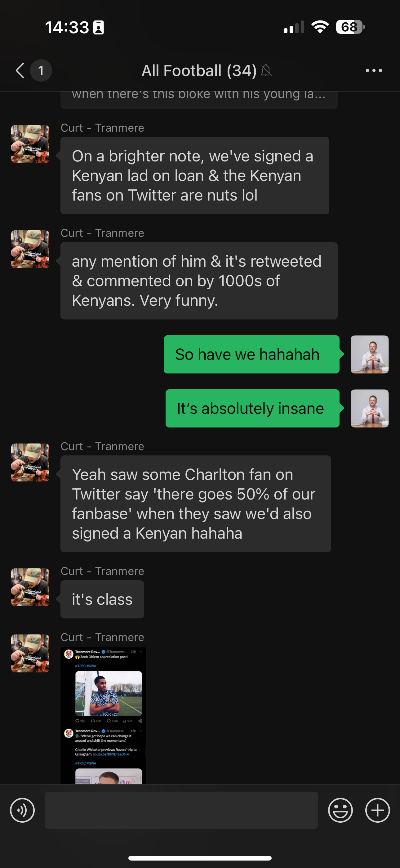This screenshot has width=400, height=868.
Task: Tap the truncated quoted message at top
Action: click(199, 100)
